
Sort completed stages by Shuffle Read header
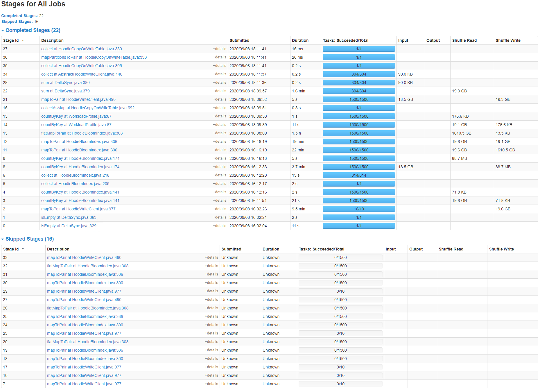[464, 40]
